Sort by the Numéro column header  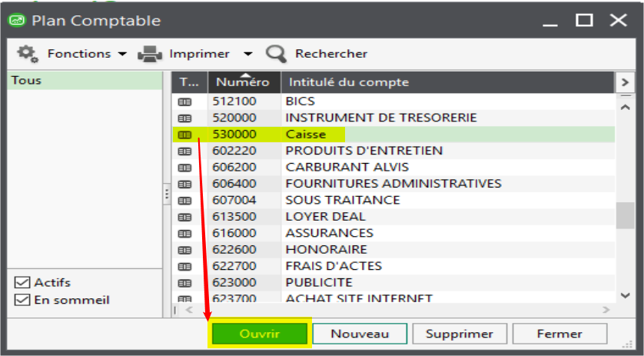coord(242,82)
